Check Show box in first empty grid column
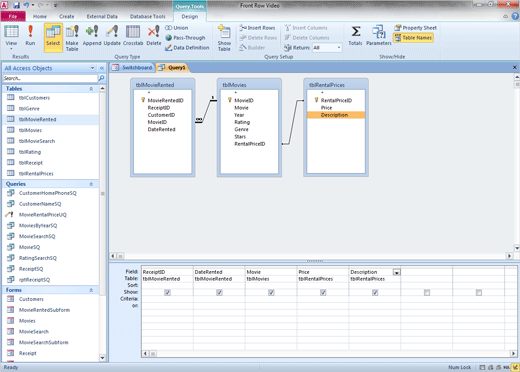The width and height of the screenshot is (520, 372). (x=427, y=293)
